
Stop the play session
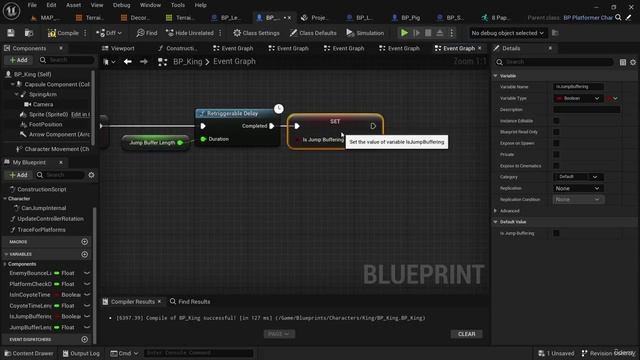428,33
